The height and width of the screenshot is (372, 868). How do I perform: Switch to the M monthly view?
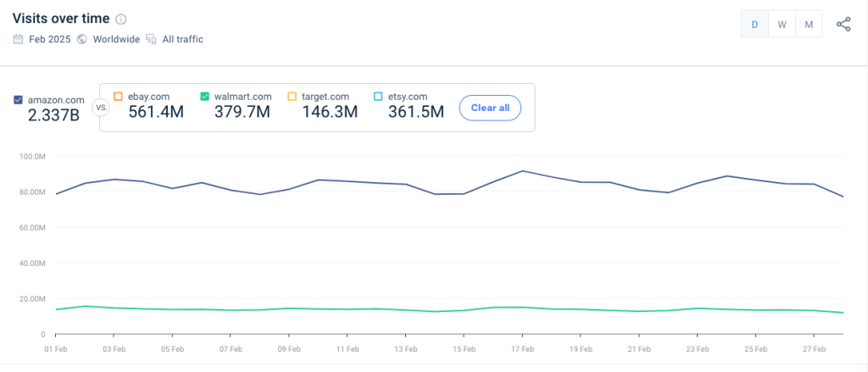click(x=809, y=25)
